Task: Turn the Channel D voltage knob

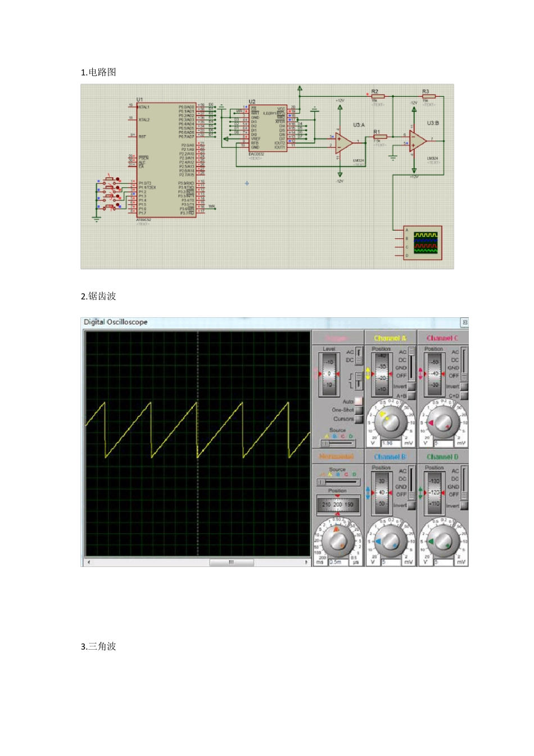Action: point(442,541)
